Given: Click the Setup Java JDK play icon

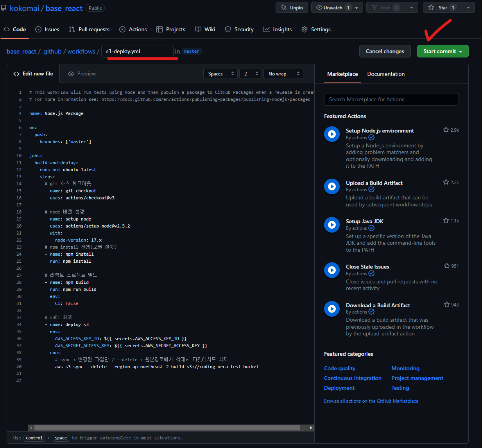Looking at the screenshot, I should 332,225.
